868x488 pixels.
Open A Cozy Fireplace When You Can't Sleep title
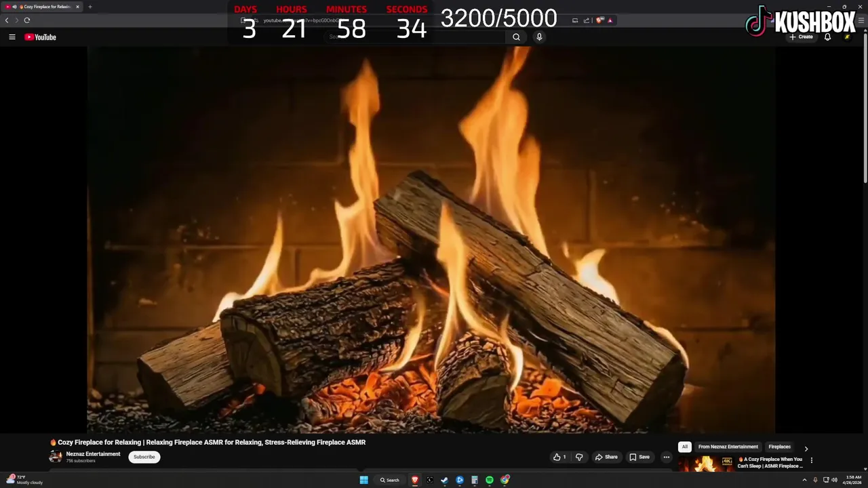coord(771,462)
